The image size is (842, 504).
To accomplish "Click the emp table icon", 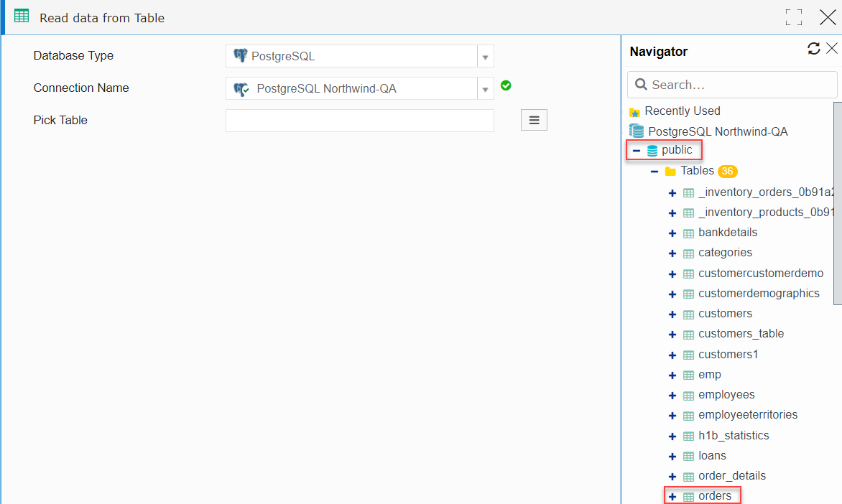I will coord(688,375).
